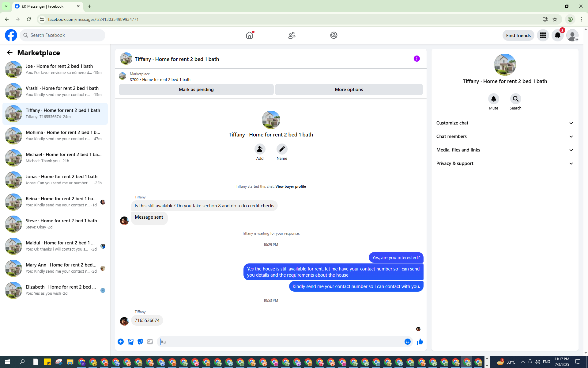The image size is (588, 368).
Task: Open Michael's Home for rent conversation
Action: [55, 158]
